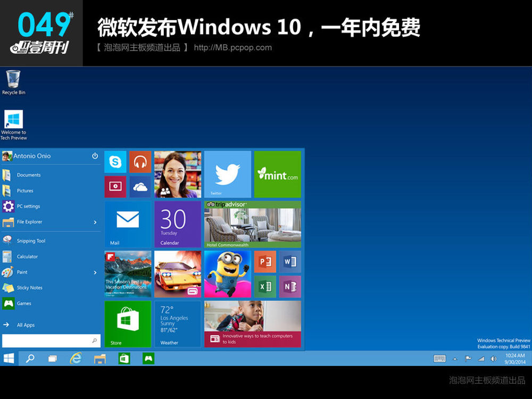The width and height of the screenshot is (532, 399).
Task: Click the magnifier icon in the Start search box
Action: (94, 340)
